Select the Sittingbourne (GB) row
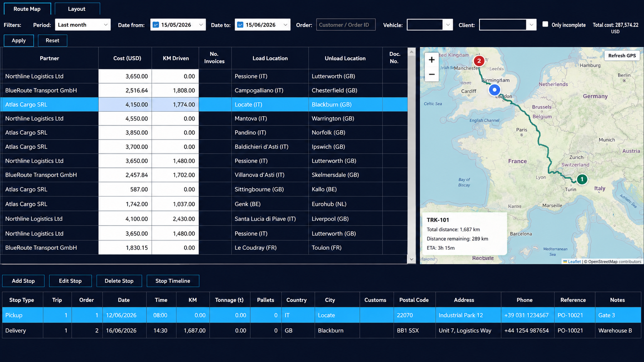Screen dimensions: 644x362 click(x=204, y=189)
